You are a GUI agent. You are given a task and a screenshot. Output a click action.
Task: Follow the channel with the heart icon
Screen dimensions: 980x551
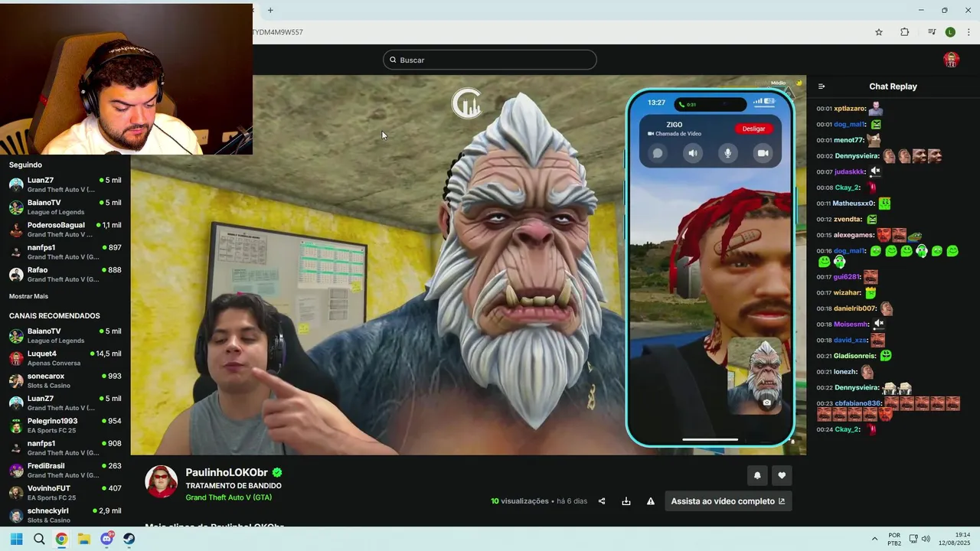782,475
